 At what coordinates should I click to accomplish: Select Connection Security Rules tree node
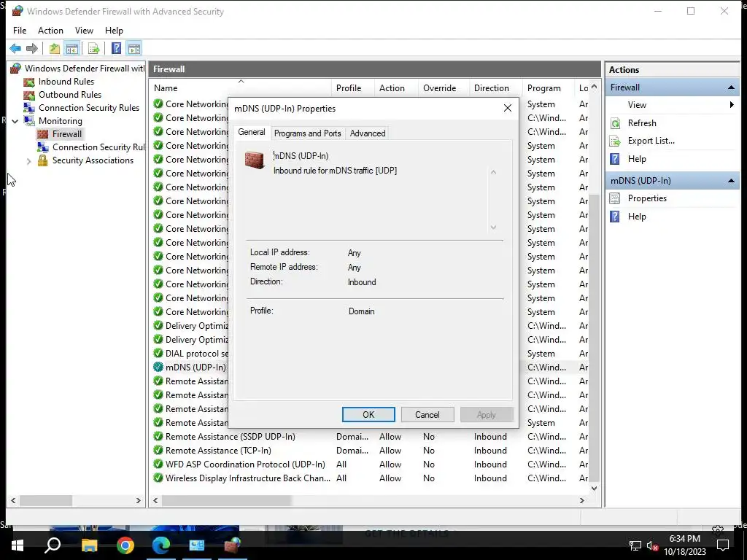tap(89, 108)
